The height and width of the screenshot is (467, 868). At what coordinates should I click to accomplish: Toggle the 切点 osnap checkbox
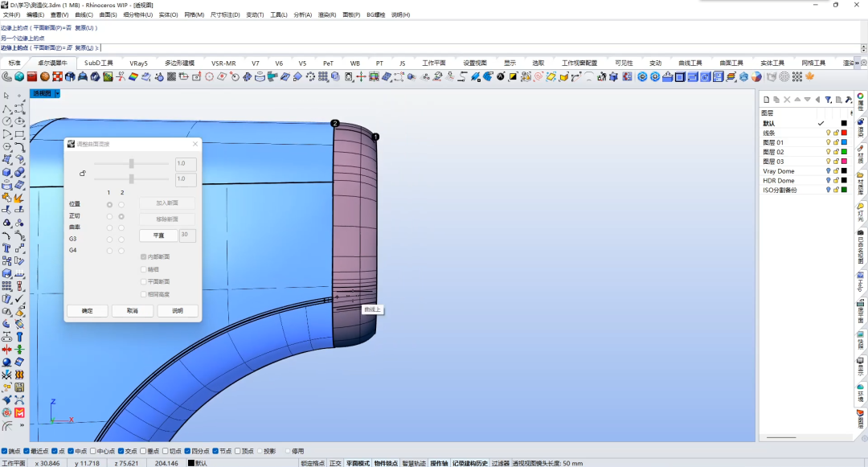(x=165, y=451)
